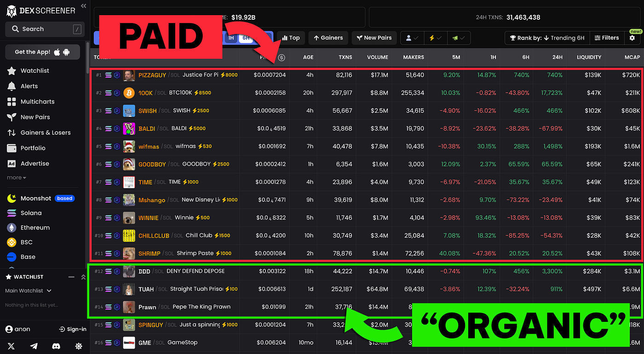Open Alerts via the bell icon
644x354 pixels.
tap(11, 86)
